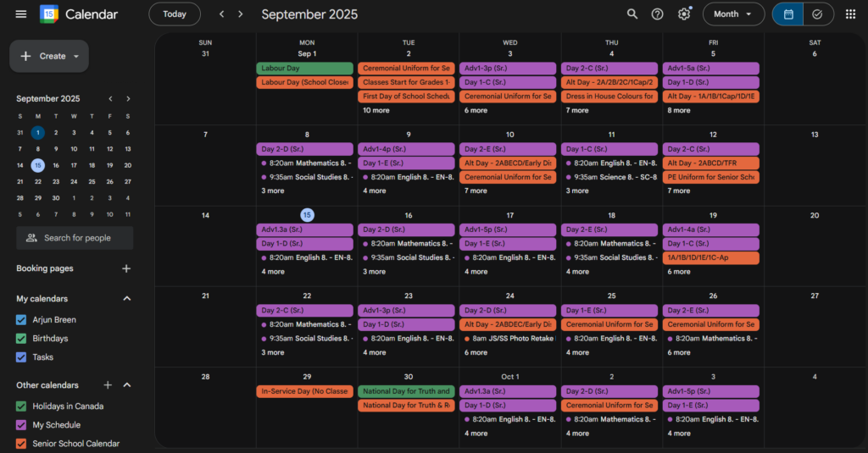
Task: Expand 8 more events on Sept 5
Action: pos(679,111)
